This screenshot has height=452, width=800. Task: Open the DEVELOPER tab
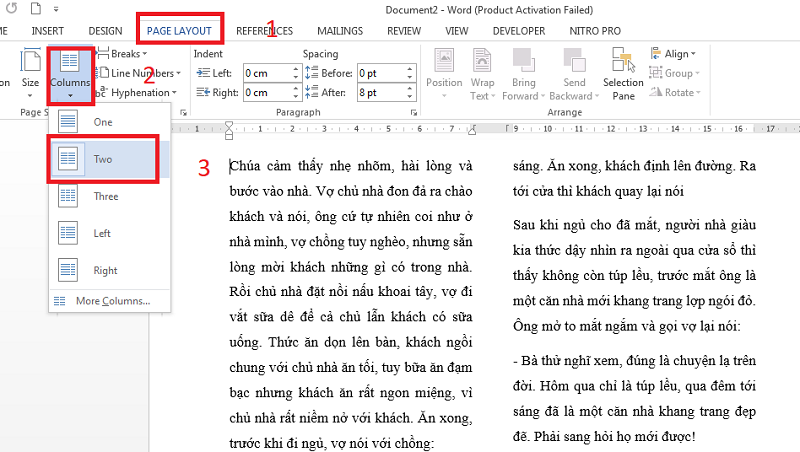tap(519, 31)
